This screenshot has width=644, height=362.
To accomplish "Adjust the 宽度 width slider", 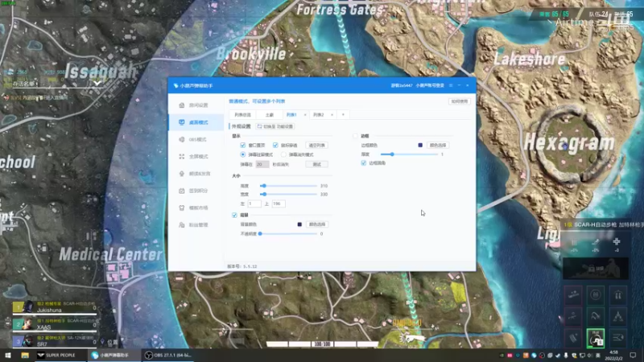I will pos(288,194).
